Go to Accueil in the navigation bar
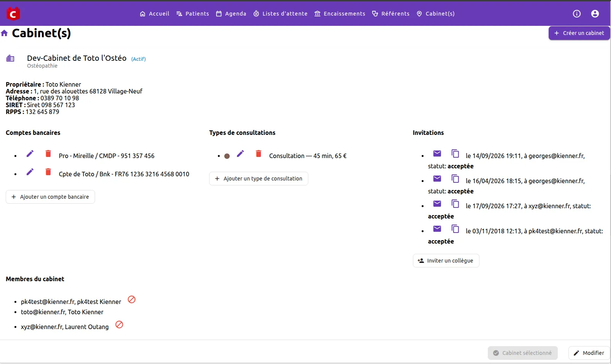The image size is (611, 364). tap(154, 14)
